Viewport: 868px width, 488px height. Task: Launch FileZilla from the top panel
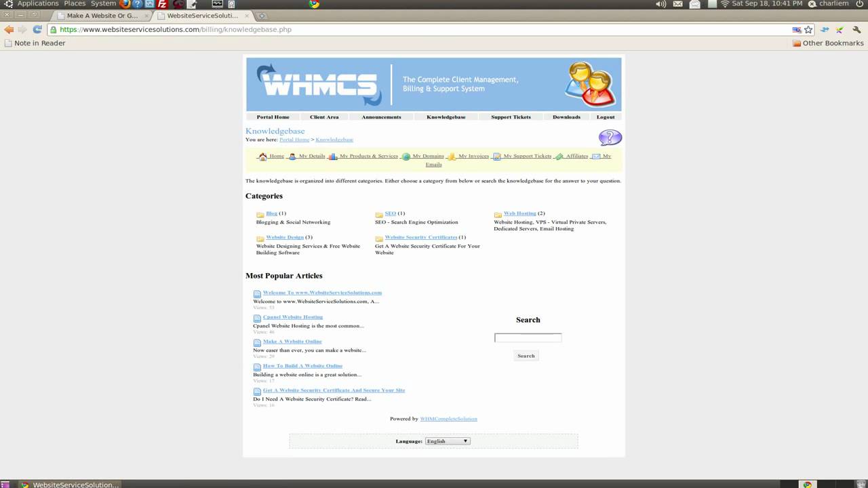click(x=162, y=4)
